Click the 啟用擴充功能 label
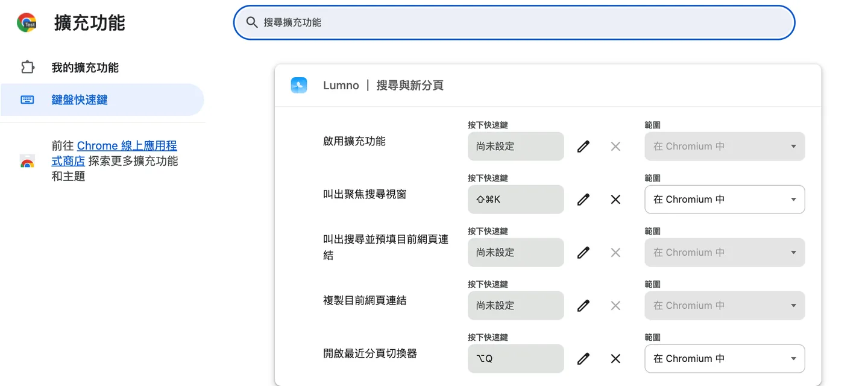The width and height of the screenshot is (868, 386). 354,141
